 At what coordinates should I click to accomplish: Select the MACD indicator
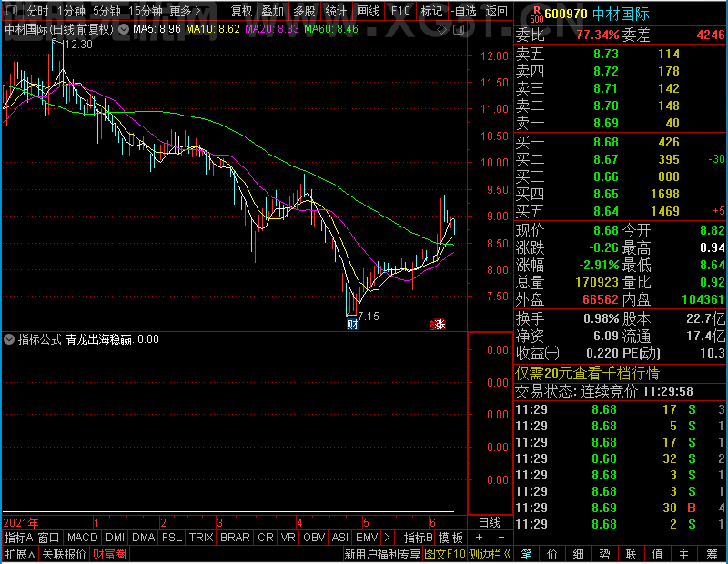[x=82, y=538]
